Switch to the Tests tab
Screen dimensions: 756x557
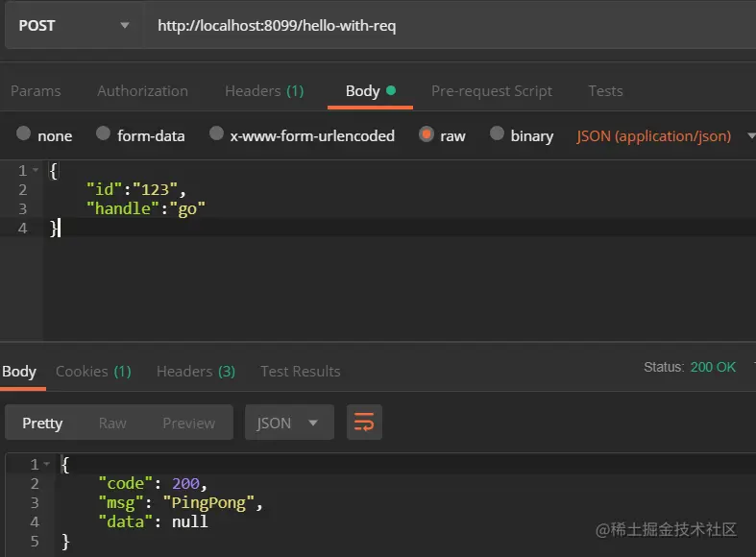(605, 91)
